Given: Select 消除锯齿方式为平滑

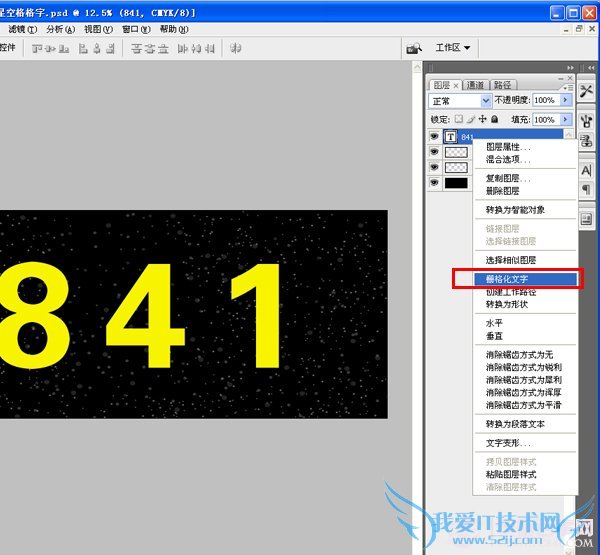Looking at the screenshot, I should [525, 405].
